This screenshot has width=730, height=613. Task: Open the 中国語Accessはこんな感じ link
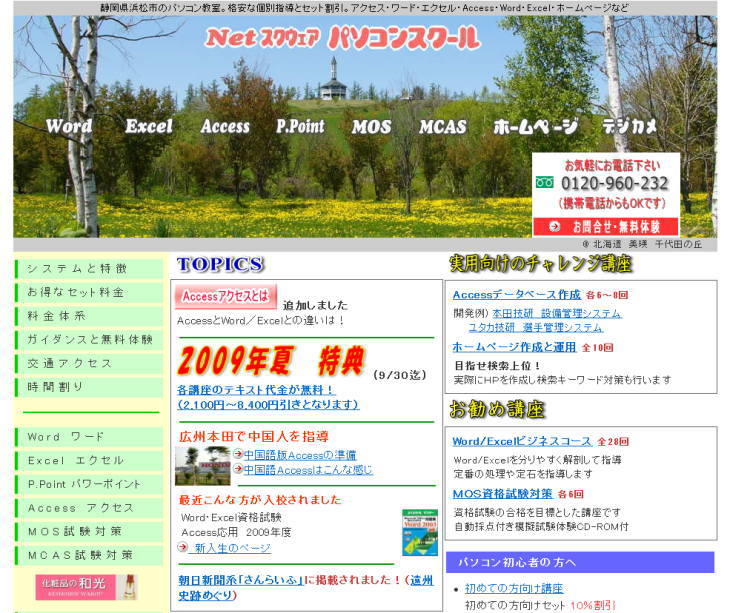(x=308, y=470)
